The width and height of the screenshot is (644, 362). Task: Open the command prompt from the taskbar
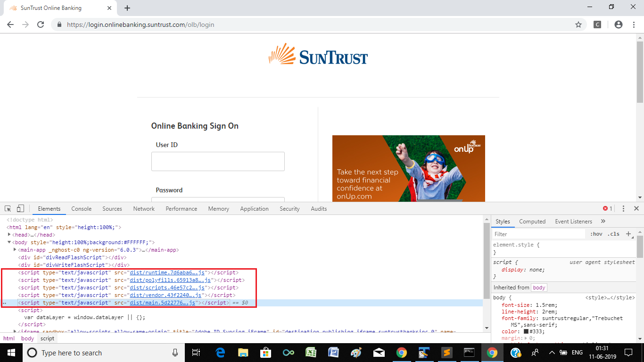469,353
